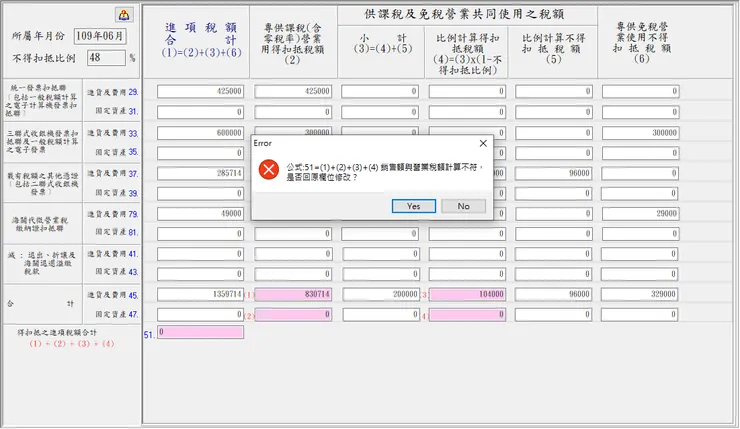Click row 81 column (4) input field
Viewport: 740px width, 429px height.
tap(467, 234)
